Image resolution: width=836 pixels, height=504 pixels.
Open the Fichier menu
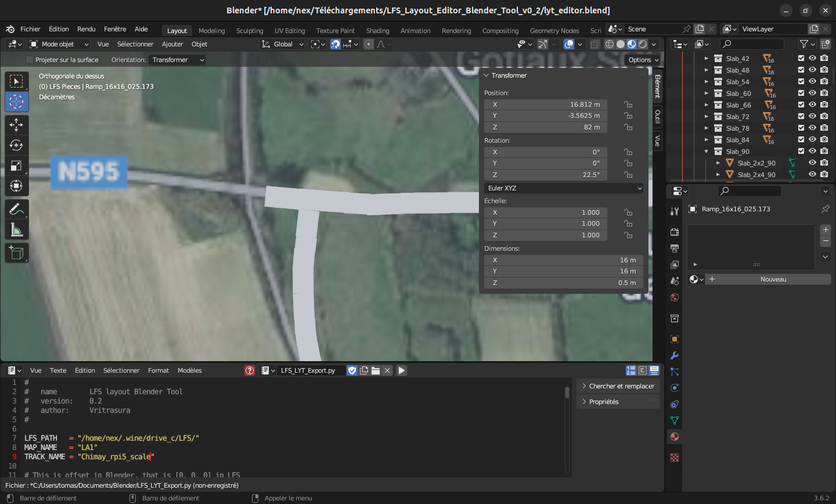(30, 29)
